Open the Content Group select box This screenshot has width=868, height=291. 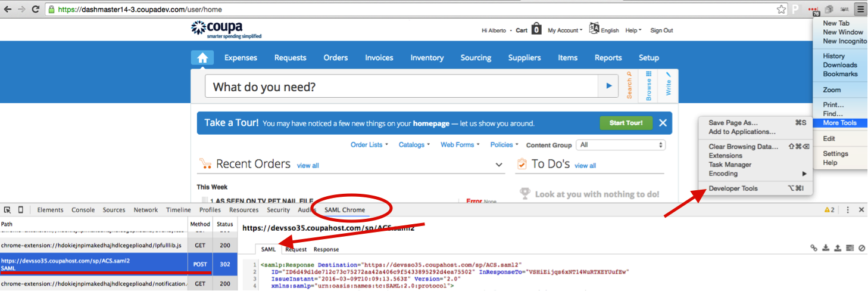[x=622, y=145]
